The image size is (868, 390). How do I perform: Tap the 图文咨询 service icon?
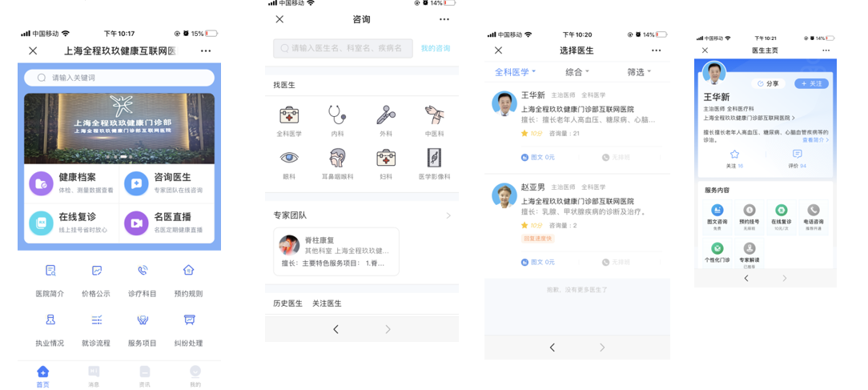tap(717, 210)
